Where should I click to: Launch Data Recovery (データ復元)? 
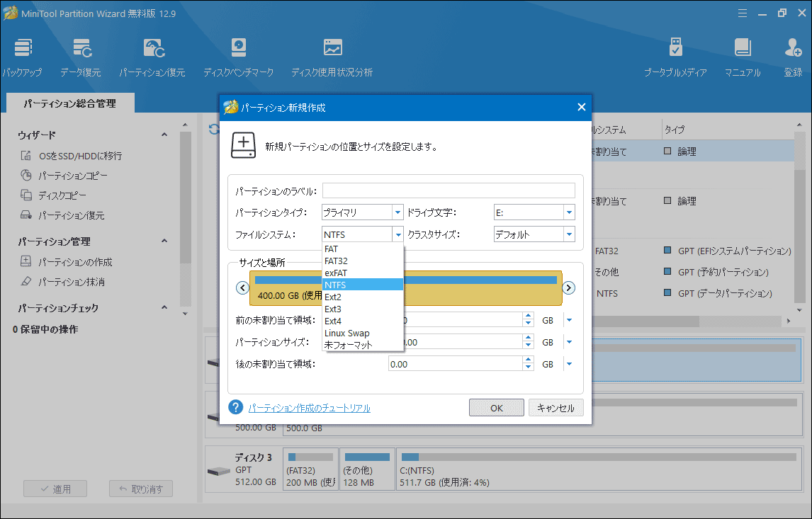(x=81, y=57)
